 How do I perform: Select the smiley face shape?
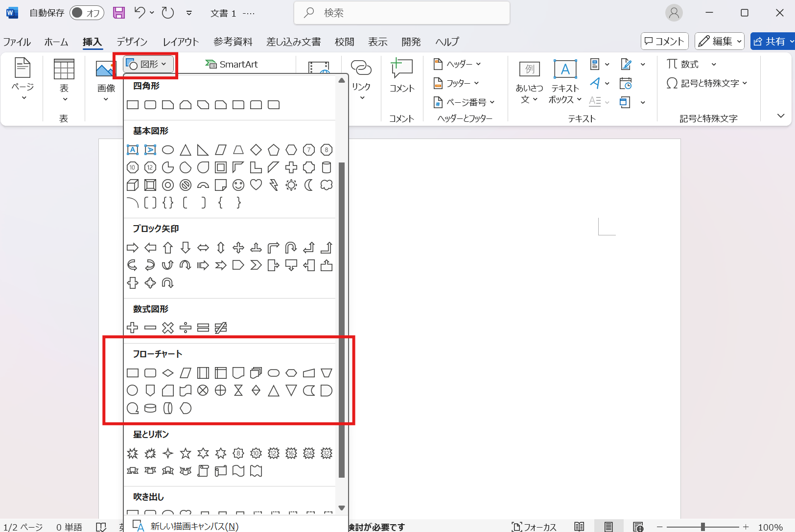click(x=238, y=185)
